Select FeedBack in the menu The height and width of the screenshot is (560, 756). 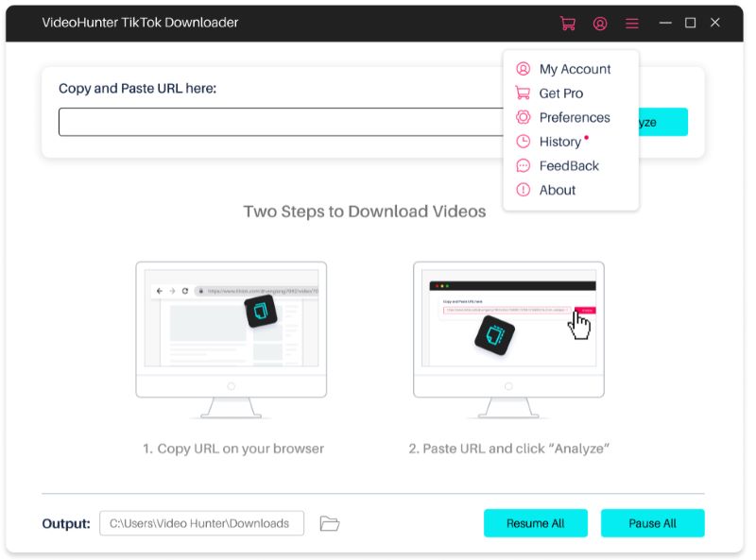[x=569, y=165]
